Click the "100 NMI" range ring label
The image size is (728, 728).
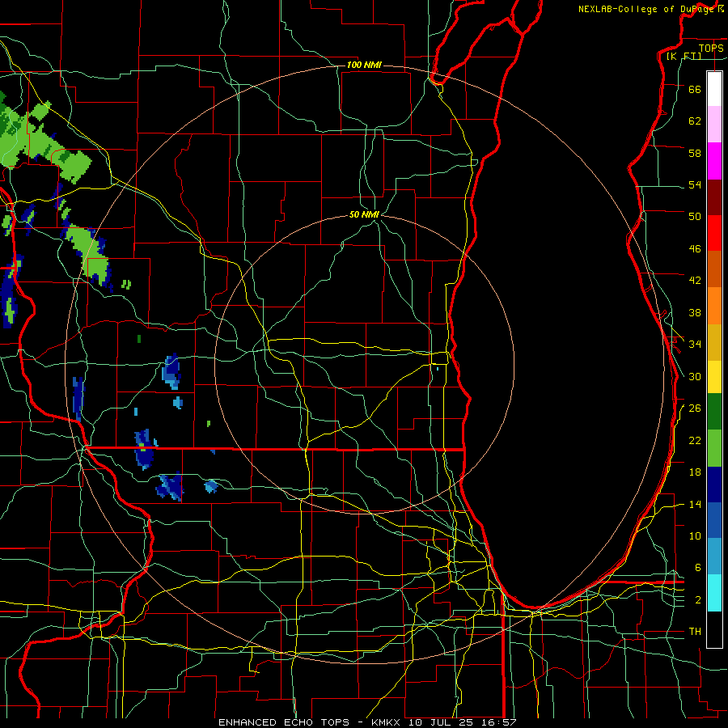pos(364,65)
